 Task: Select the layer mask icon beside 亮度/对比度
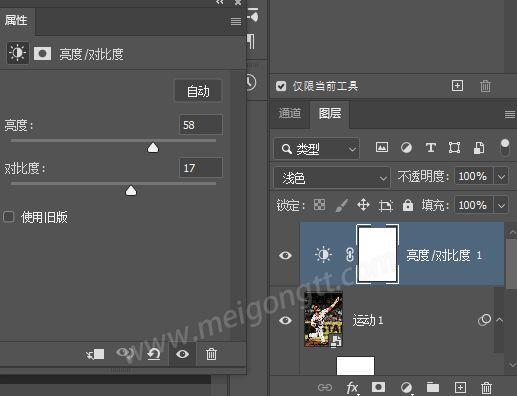point(42,53)
